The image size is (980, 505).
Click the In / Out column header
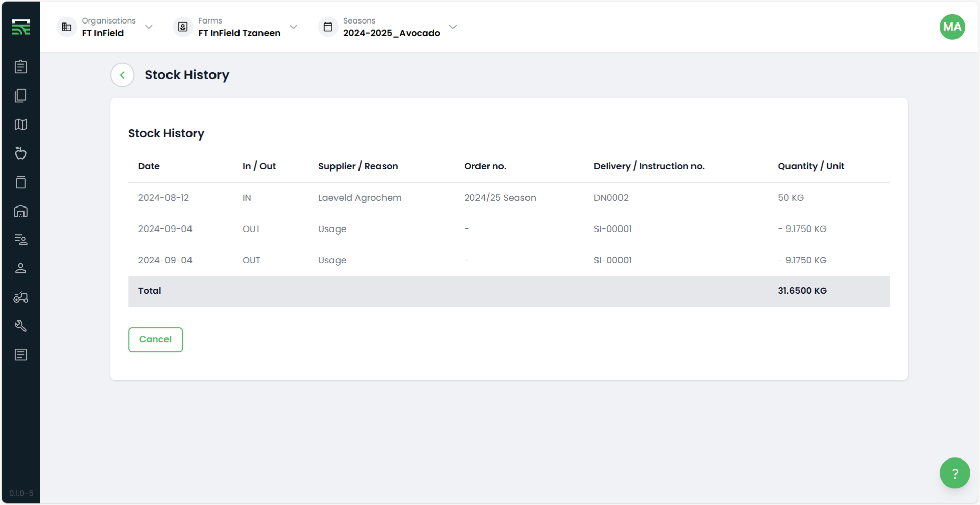259,166
